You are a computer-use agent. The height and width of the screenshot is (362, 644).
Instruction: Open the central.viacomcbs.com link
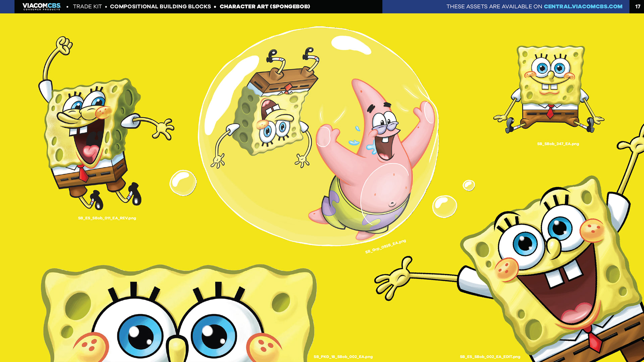(583, 6)
